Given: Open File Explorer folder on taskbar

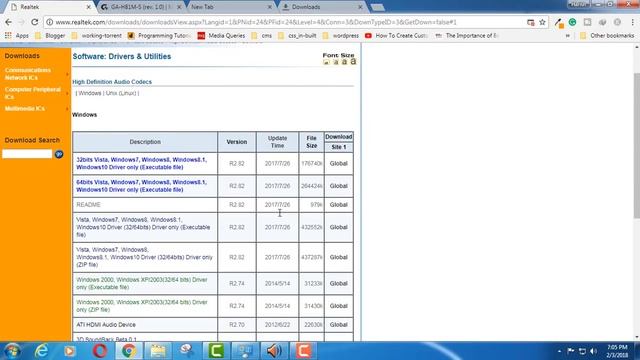Looking at the screenshot, I should click(x=158, y=351).
